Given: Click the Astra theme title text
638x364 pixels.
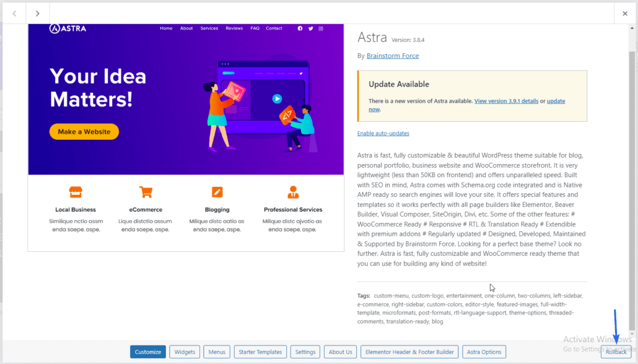Looking at the screenshot, I should tap(372, 37).
